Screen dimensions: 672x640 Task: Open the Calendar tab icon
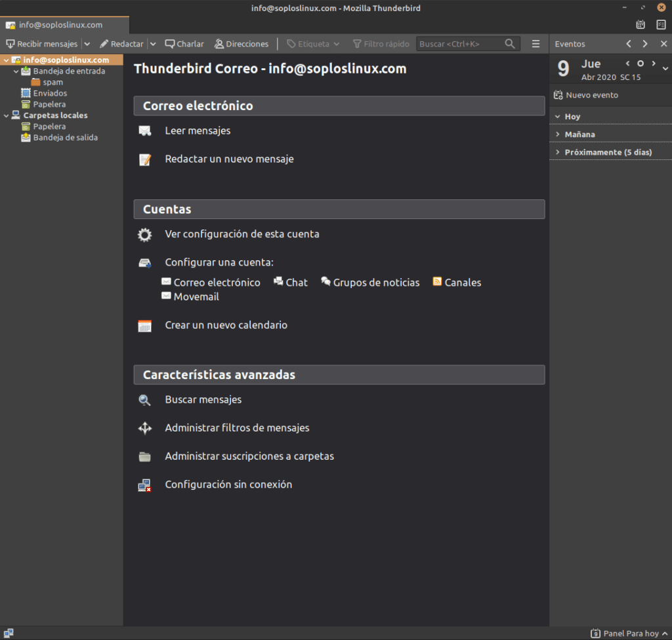640,25
